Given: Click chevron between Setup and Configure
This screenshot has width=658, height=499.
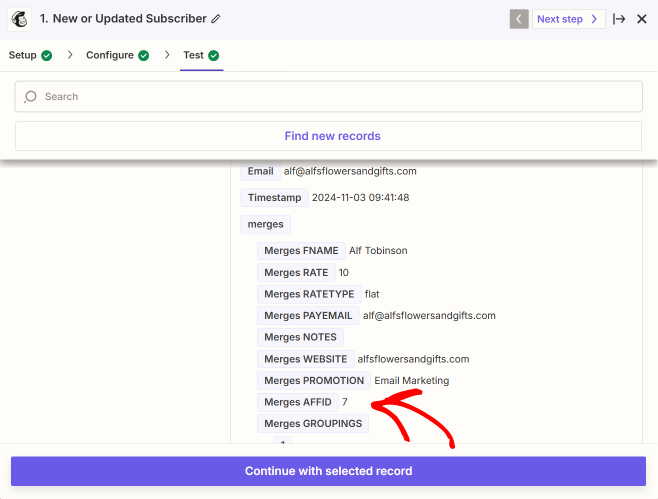Looking at the screenshot, I should 70,55.
